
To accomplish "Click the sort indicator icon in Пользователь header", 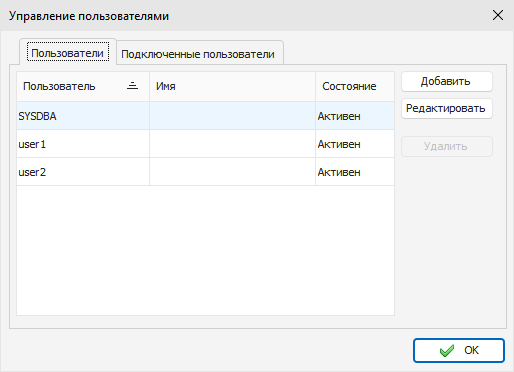I will click(132, 86).
